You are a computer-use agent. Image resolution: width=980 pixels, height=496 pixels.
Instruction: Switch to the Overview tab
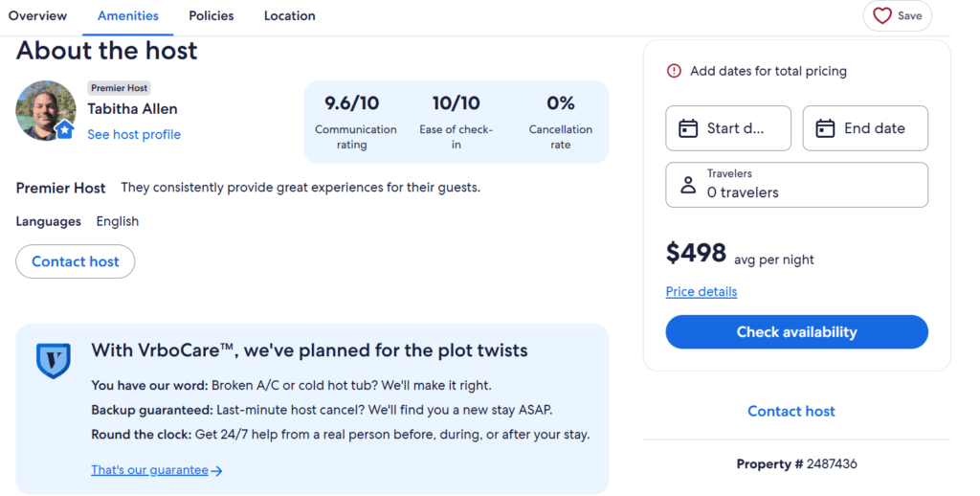pyautogui.click(x=37, y=15)
